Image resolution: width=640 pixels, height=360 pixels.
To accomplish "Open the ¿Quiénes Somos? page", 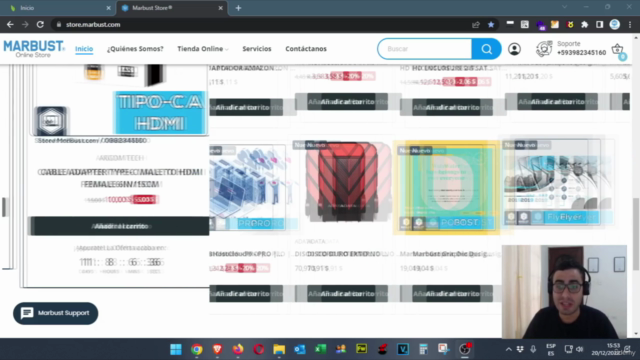I will pyautogui.click(x=135, y=49).
